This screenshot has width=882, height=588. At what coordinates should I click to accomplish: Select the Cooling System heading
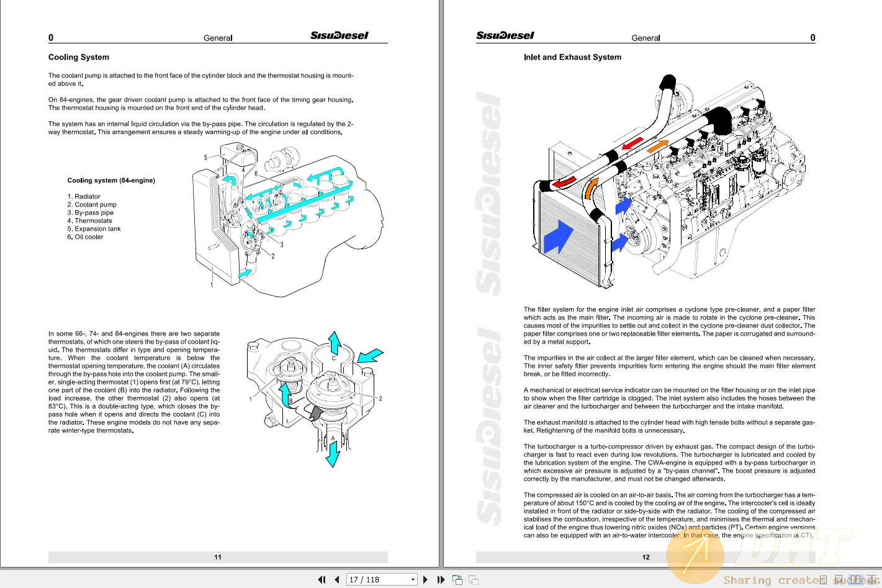79,57
